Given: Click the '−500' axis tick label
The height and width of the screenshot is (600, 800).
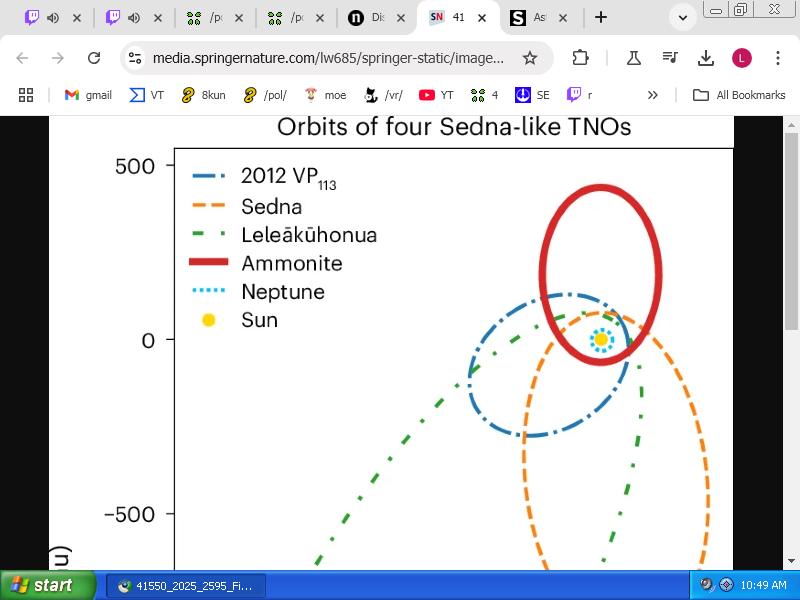Looking at the screenshot, I should point(129,514).
